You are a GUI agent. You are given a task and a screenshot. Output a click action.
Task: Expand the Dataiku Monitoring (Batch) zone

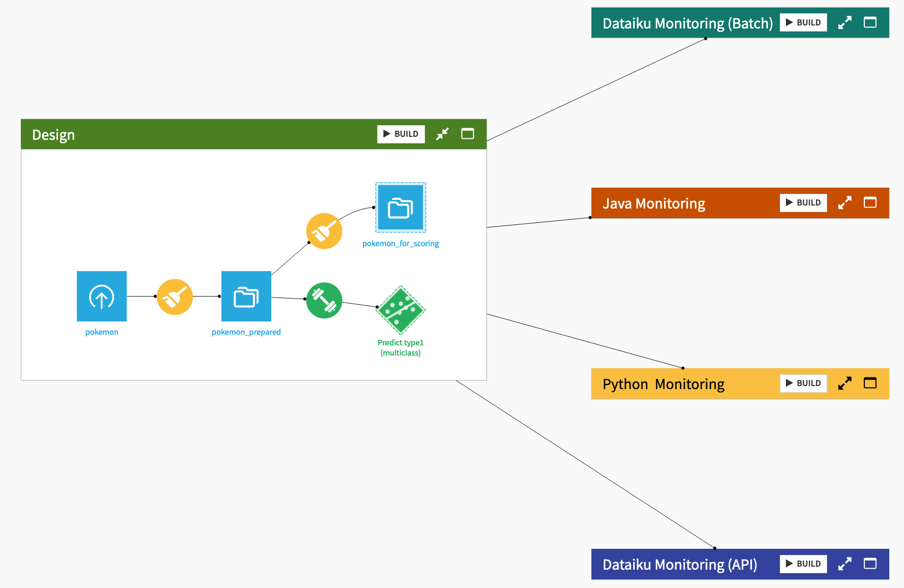tap(845, 22)
